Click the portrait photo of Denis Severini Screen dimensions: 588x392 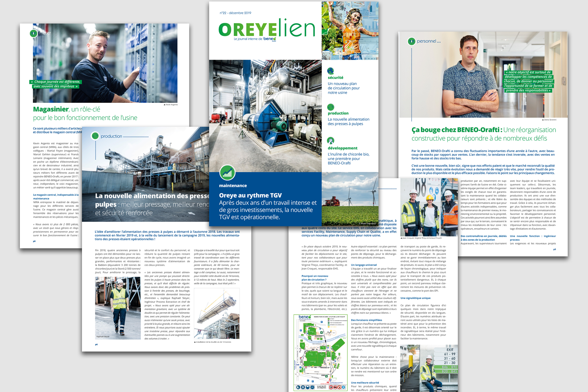(483, 75)
